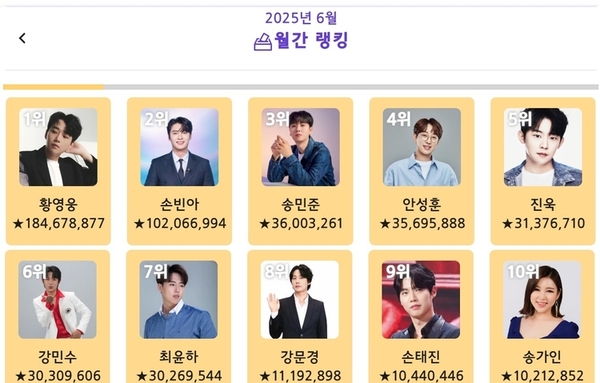Click the name 송가인
This screenshot has width=600, height=383.
tap(542, 357)
